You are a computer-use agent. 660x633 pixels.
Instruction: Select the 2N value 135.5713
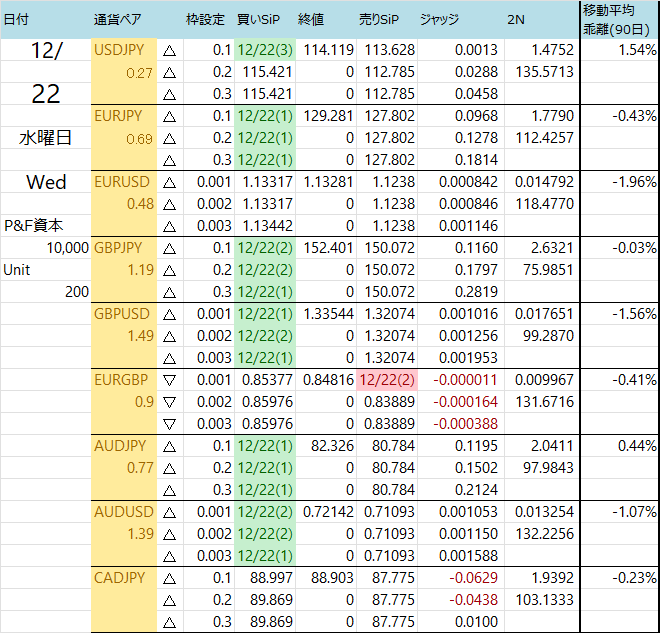[x=545, y=72]
